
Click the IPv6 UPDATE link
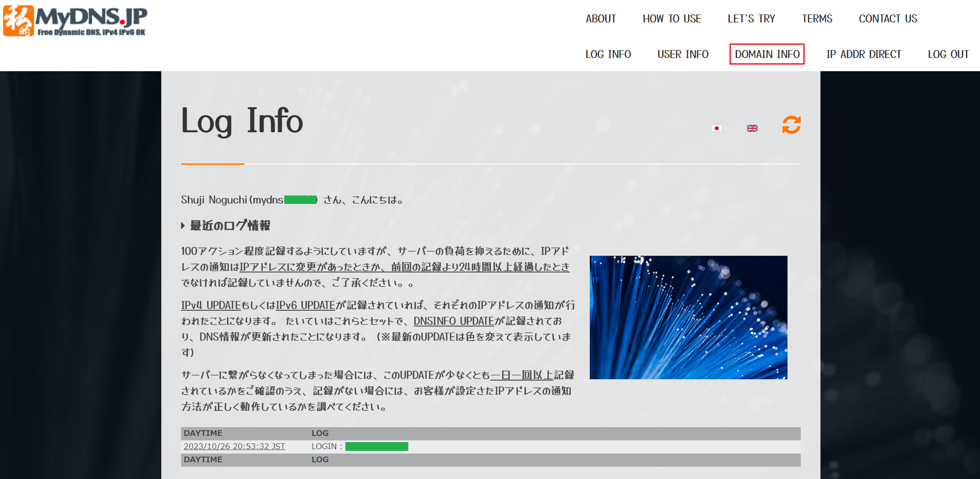[x=305, y=305]
